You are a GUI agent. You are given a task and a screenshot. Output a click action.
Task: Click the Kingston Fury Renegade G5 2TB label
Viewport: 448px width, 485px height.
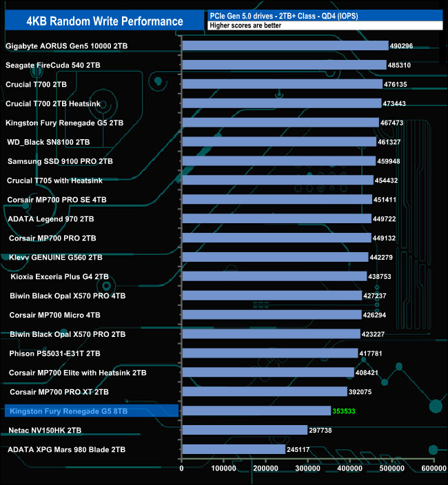click(64, 123)
